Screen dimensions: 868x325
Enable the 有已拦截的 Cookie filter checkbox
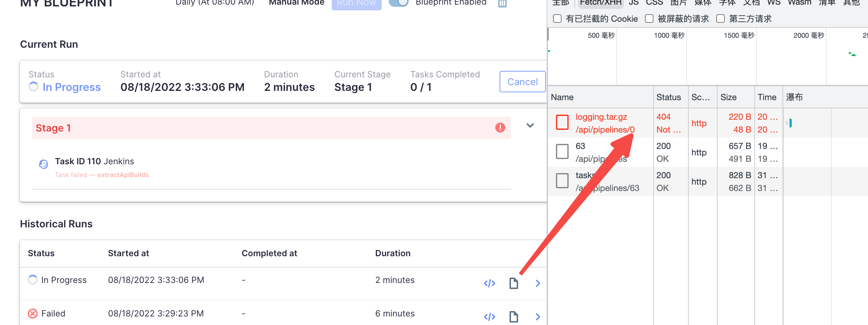tap(557, 18)
